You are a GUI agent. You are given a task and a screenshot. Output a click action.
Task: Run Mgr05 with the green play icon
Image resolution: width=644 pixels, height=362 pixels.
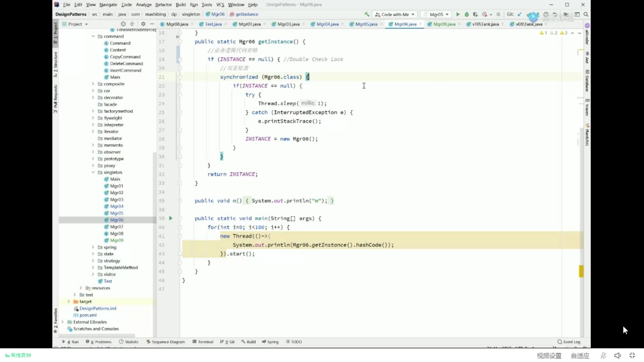[x=458, y=14]
